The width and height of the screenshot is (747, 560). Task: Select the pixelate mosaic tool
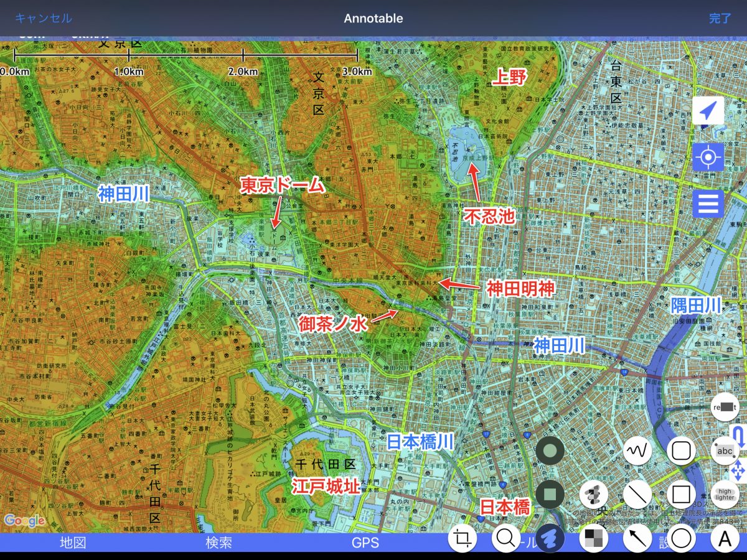(x=593, y=538)
